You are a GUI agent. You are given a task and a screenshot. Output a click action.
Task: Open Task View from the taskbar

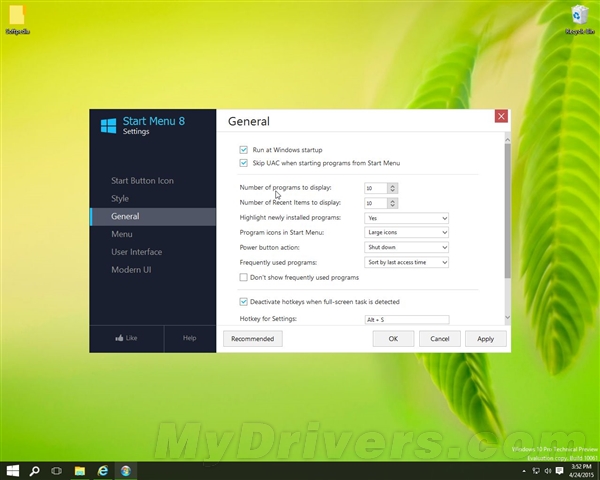57,471
